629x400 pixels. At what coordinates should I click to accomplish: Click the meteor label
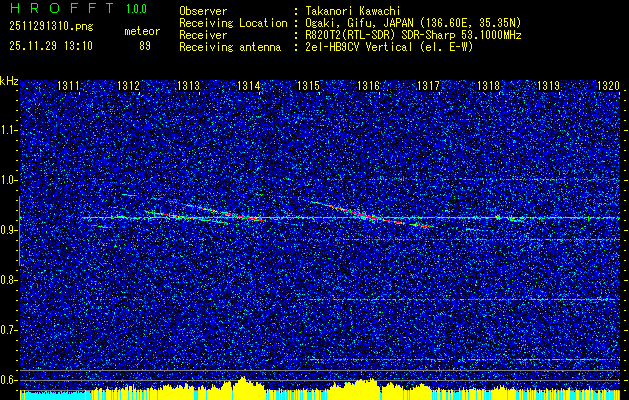(x=142, y=31)
